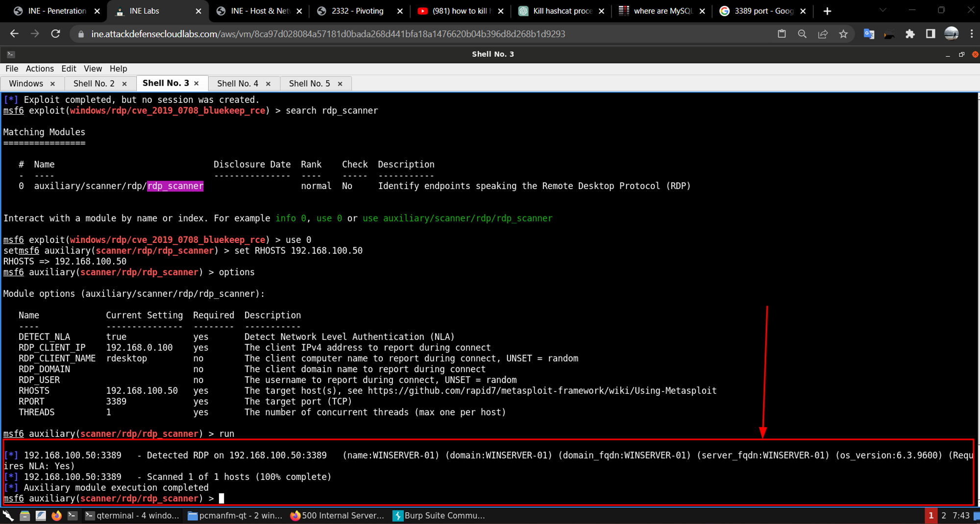The width and height of the screenshot is (980, 524).
Task: Click the RPORT 3389 value
Action: click(x=116, y=402)
